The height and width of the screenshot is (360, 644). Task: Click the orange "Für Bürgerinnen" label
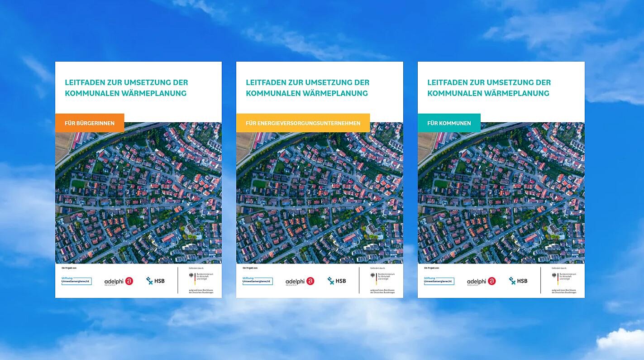(90, 123)
